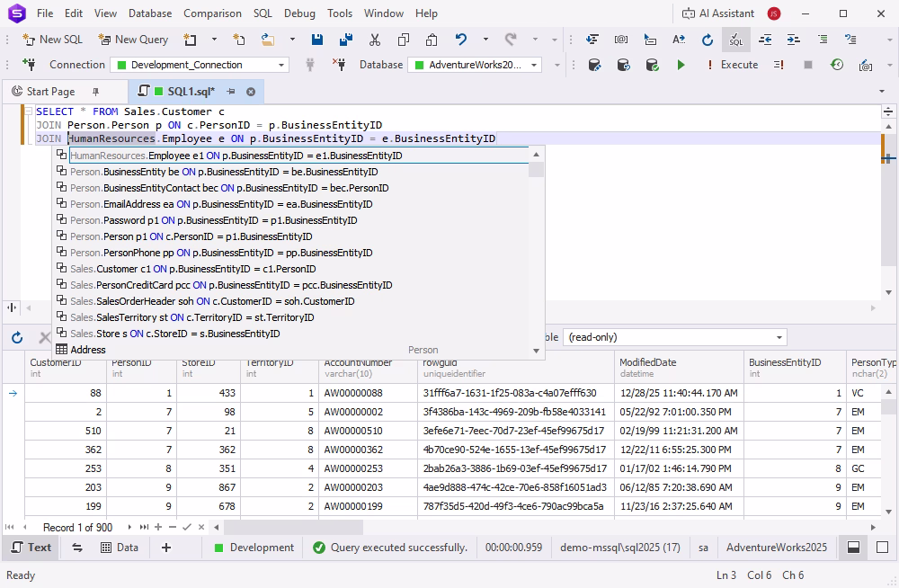Toggle the split layout icon in status bar
Screen dimensions: 899x588
(854, 548)
